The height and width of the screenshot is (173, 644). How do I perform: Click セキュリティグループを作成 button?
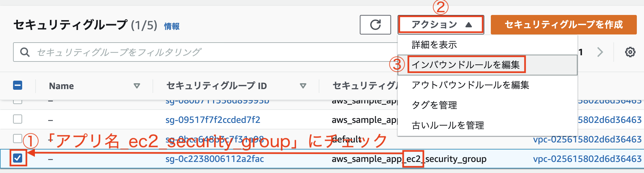click(x=563, y=25)
